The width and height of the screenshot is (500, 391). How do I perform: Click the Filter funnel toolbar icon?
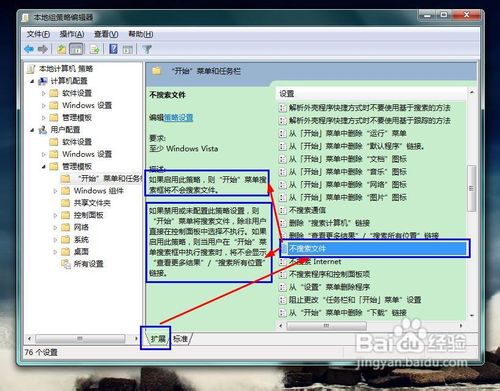[147, 49]
